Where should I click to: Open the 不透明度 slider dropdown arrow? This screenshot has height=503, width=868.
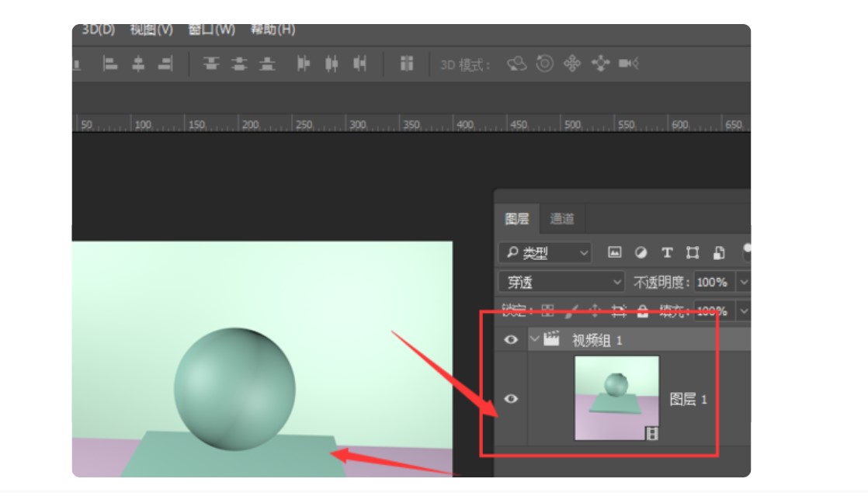coord(744,283)
